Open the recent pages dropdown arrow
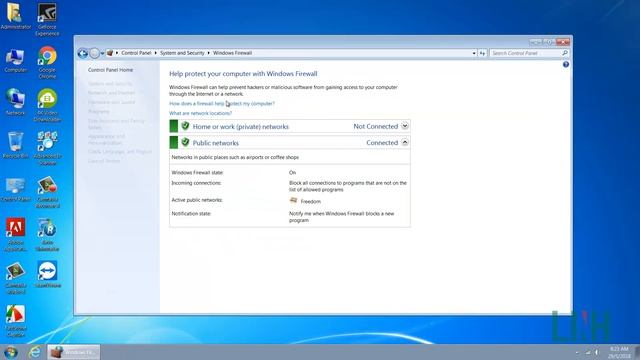The width and height of the screenshot is (640, 360). click(x=102, y=53)
